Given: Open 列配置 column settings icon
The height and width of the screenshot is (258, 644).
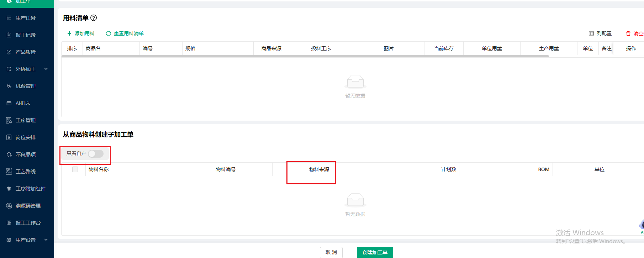Looking at the screenshot, I should (591, 33).
